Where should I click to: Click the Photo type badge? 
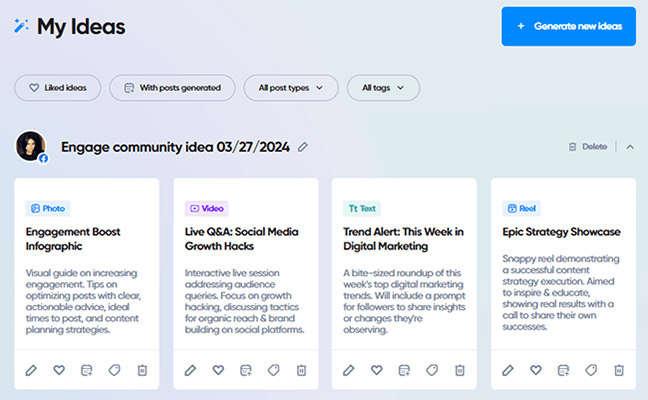(48, 208)
